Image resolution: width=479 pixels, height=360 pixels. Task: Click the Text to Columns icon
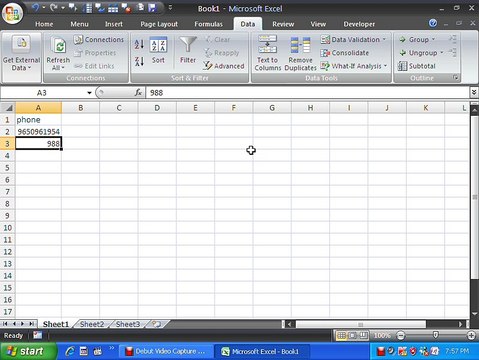click(267, 44)
